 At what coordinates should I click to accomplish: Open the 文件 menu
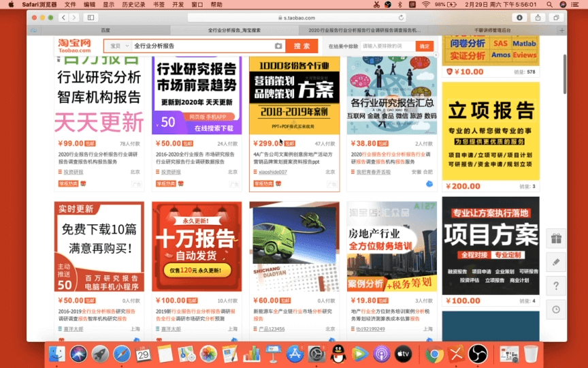(x=70, y=5)
